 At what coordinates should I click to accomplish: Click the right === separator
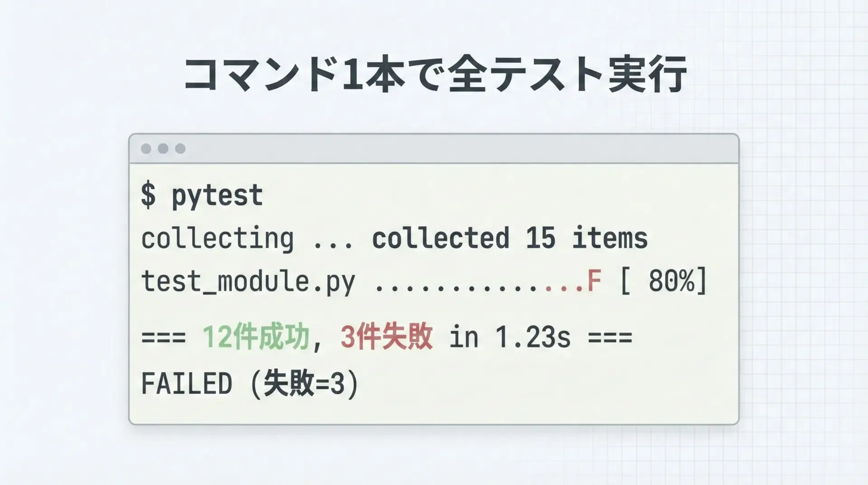pos(610,338)
